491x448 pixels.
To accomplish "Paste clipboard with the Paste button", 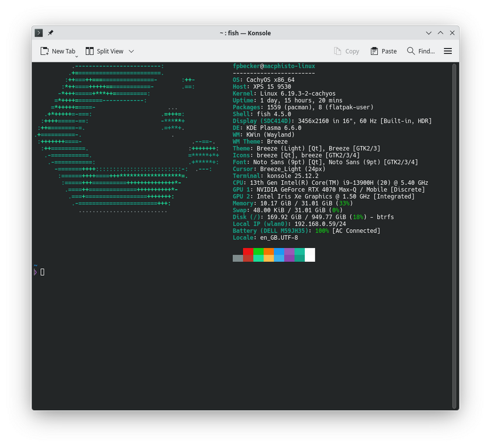I will point(384,51).
